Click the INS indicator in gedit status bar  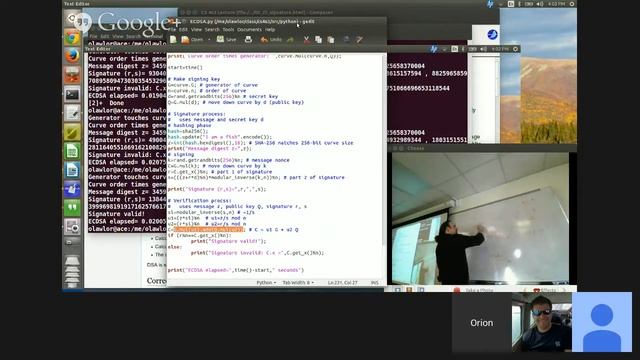coord(374,282)
